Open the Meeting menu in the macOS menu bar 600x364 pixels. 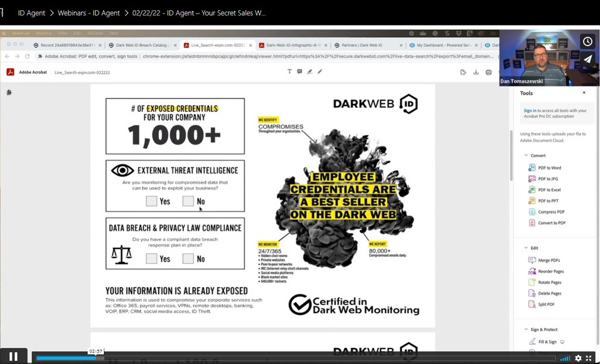43,33
